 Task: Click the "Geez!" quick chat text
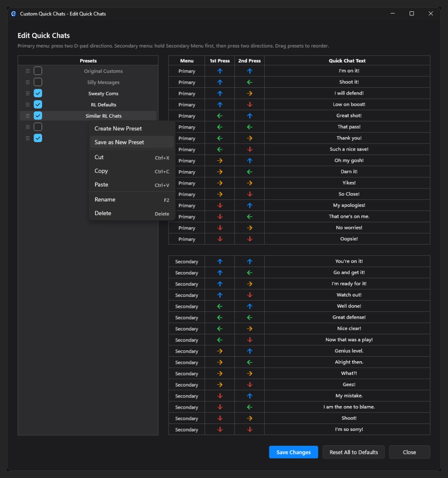click(349, 384)
